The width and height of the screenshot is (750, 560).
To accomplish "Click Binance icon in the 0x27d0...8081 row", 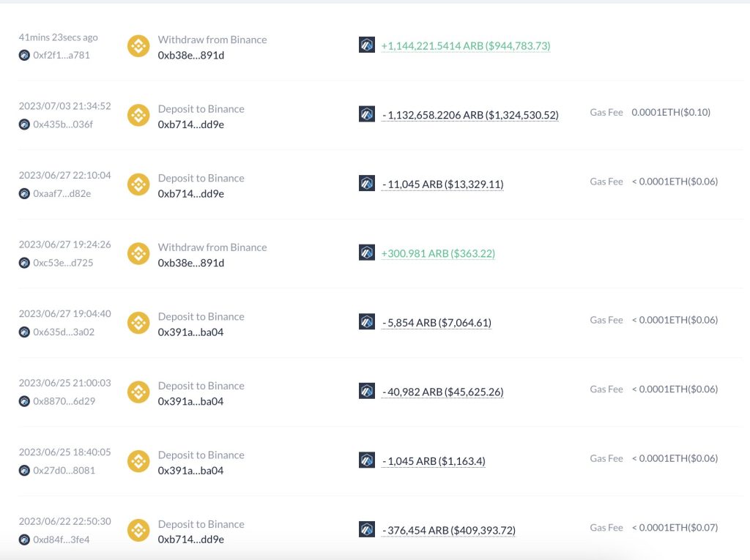I will pyautogui.click(x=138, y=461).
